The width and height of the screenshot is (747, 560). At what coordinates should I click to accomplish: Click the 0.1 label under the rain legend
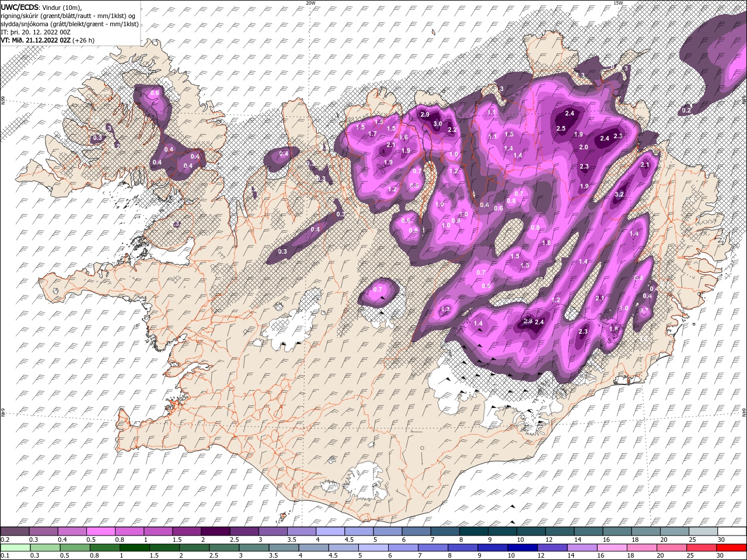5,556
